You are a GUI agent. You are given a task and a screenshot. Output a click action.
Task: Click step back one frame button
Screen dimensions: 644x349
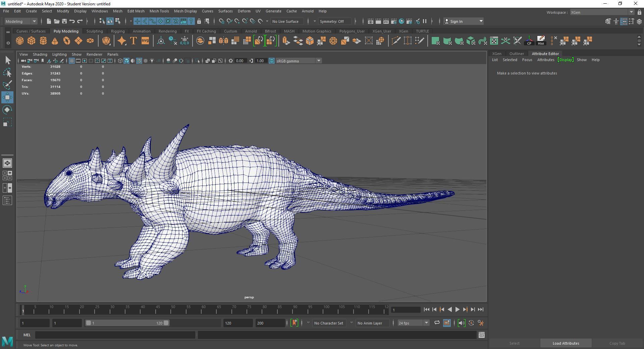(434, 309)
